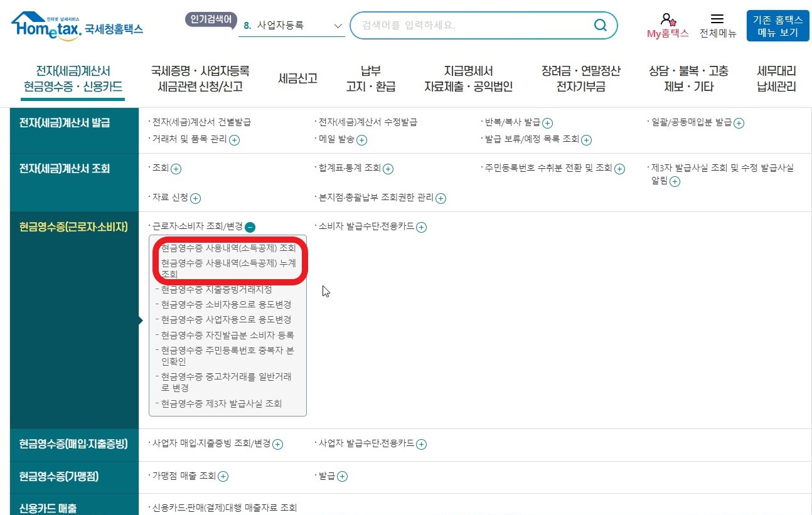This screenshot has height=515, width=812.
Task: Expand 소비자 발급수단·전용카드 submenu
Action: pyautogui.click(x=422, y=227)
